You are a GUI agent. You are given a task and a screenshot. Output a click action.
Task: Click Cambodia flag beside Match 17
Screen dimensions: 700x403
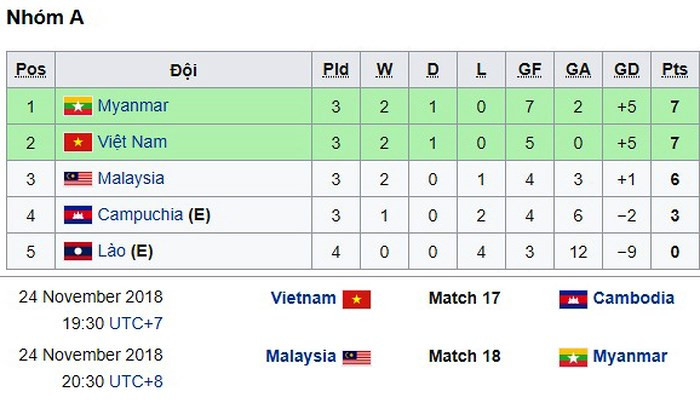(x=573, y=299)
